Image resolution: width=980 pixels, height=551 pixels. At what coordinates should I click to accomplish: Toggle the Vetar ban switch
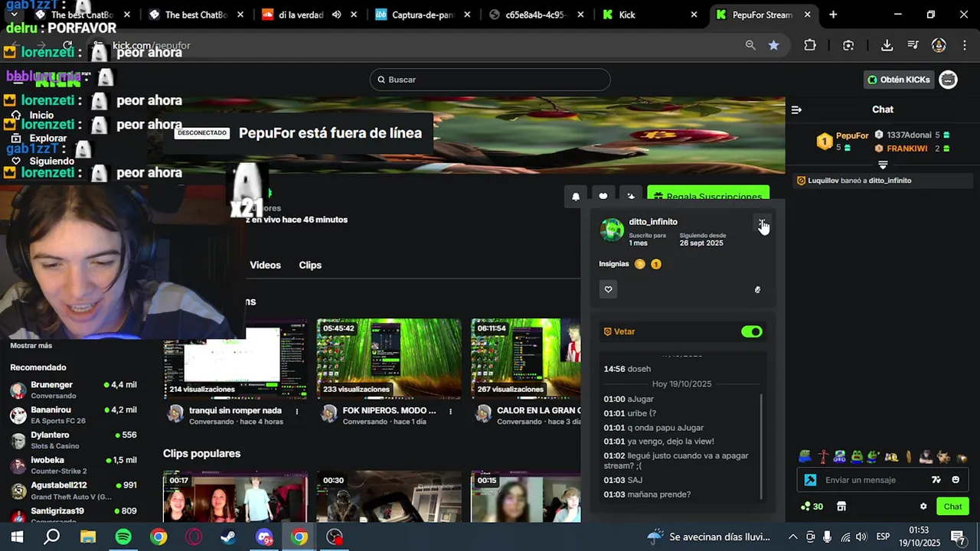(x=752, y=331)
